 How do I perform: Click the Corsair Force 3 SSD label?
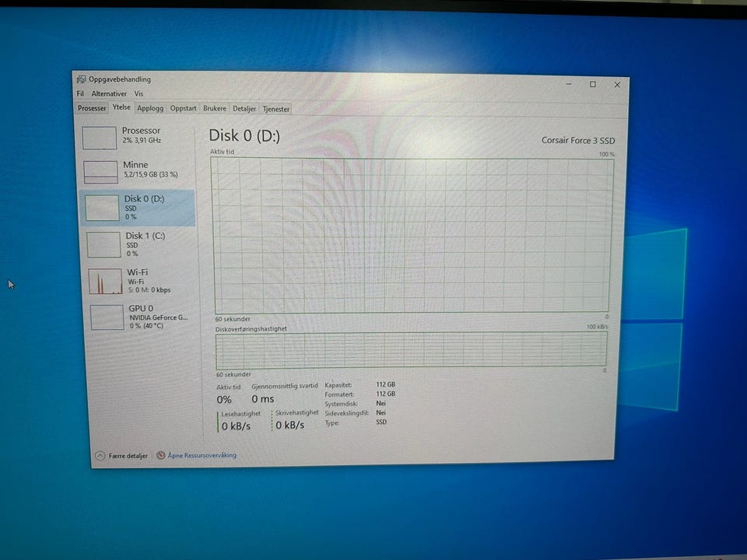(578, 141)
